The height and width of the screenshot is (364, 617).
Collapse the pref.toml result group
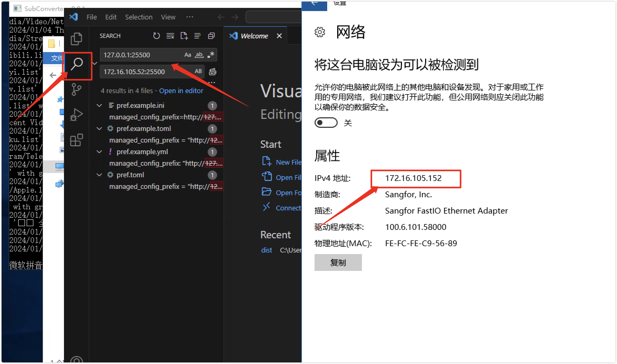point(99,175)
